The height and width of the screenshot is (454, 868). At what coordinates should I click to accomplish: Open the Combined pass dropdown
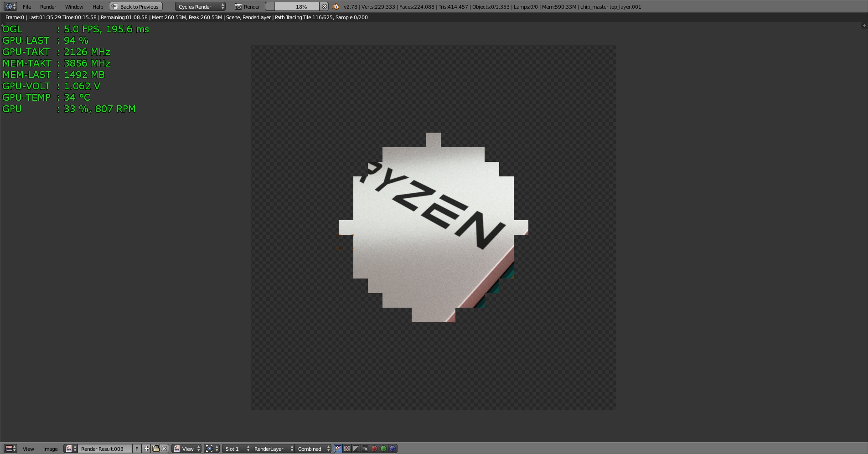click(x=313, y=449)
